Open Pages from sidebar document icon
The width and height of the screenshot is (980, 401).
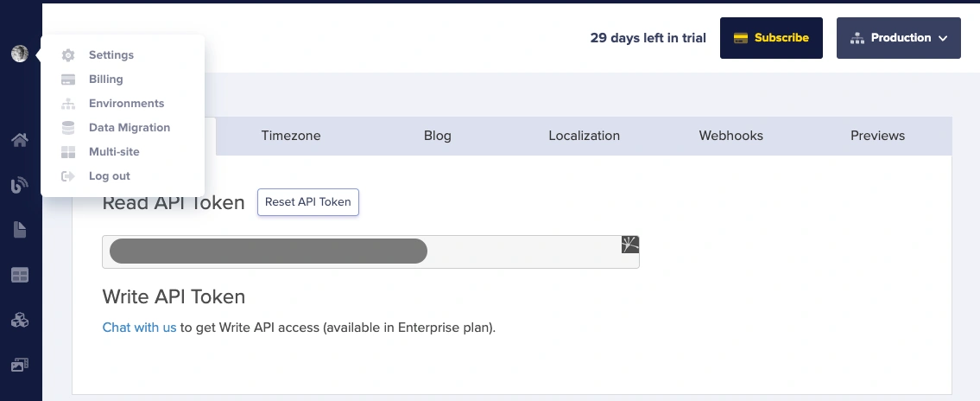[19, 230]
